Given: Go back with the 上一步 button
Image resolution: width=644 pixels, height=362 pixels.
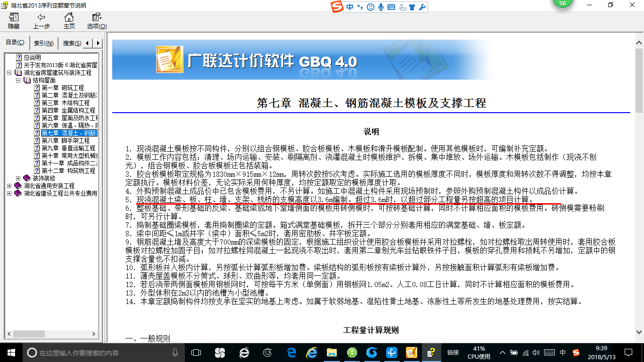Looking at the screenshot, I should (41, 21).
